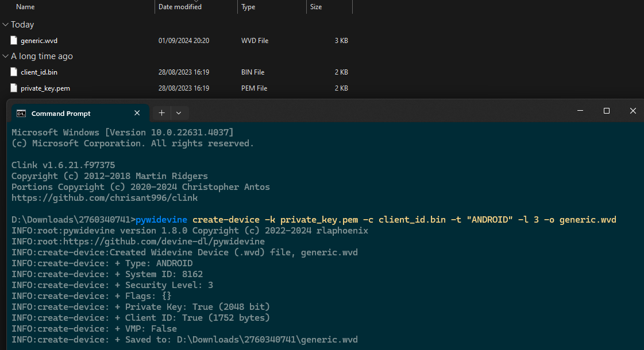Open the terminal profiles dropdown arrow
This screenshot has height=350, width=644.
tap(179, 113)
